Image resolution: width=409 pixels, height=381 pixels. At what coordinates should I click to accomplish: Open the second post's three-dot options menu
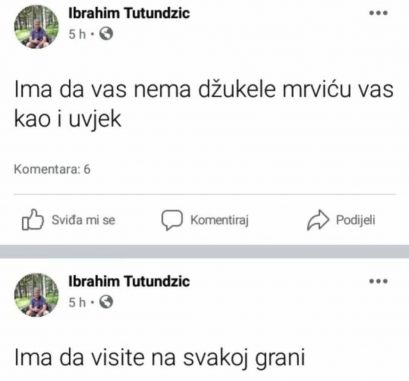point(378,281)
